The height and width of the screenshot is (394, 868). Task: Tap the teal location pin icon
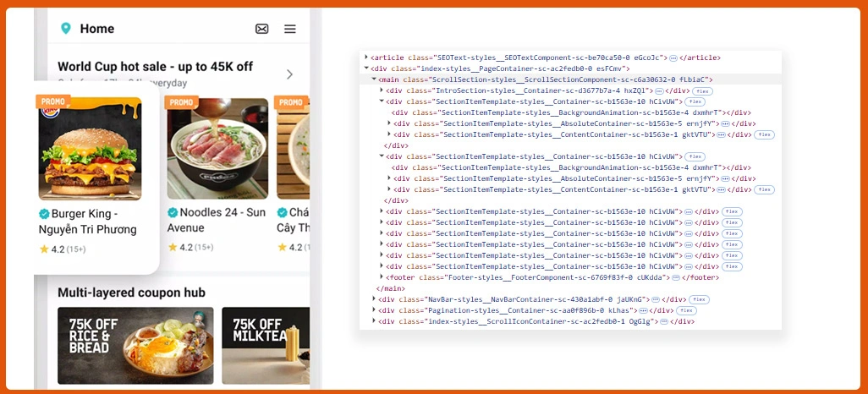(x=66, y=28)
